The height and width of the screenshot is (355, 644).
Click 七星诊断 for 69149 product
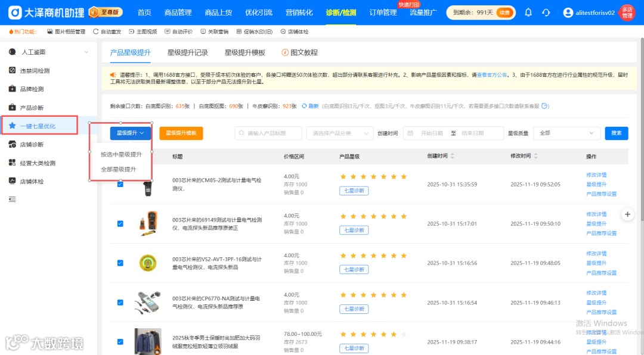[x=354, y=231]
